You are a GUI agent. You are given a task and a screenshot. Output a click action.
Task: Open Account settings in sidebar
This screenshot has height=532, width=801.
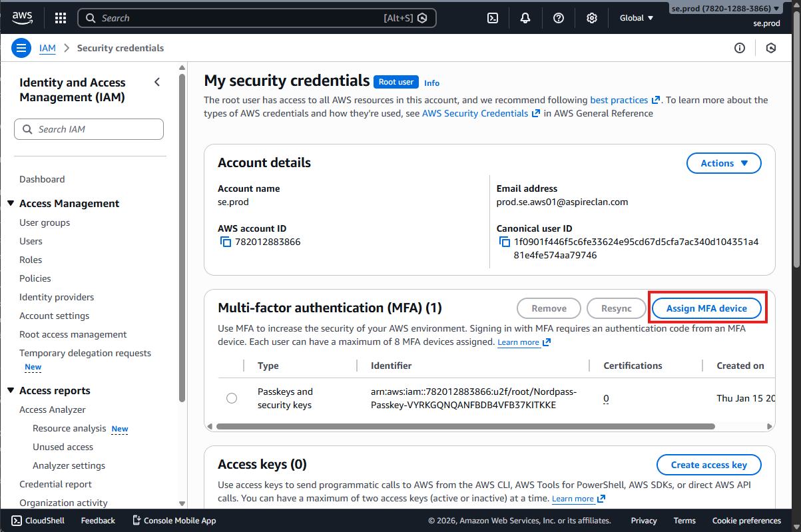(54, 316)
